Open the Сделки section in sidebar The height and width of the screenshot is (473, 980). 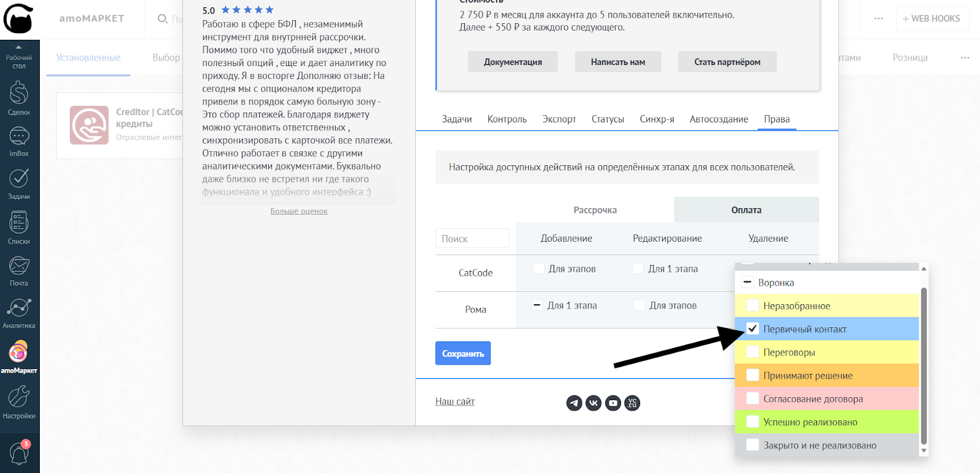pyautogui.click(x=19, y=98)
